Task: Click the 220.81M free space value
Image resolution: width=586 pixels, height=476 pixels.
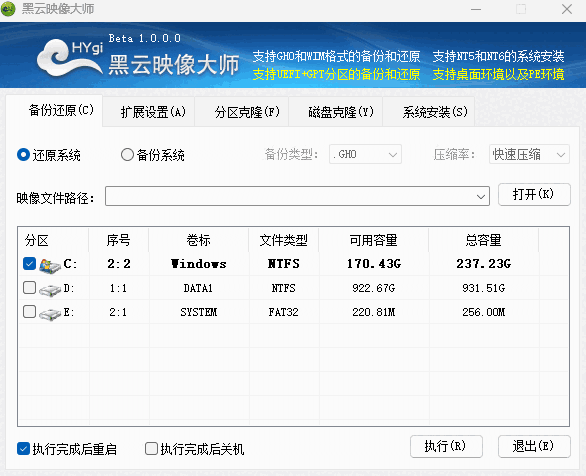Action: click(373, 312)
